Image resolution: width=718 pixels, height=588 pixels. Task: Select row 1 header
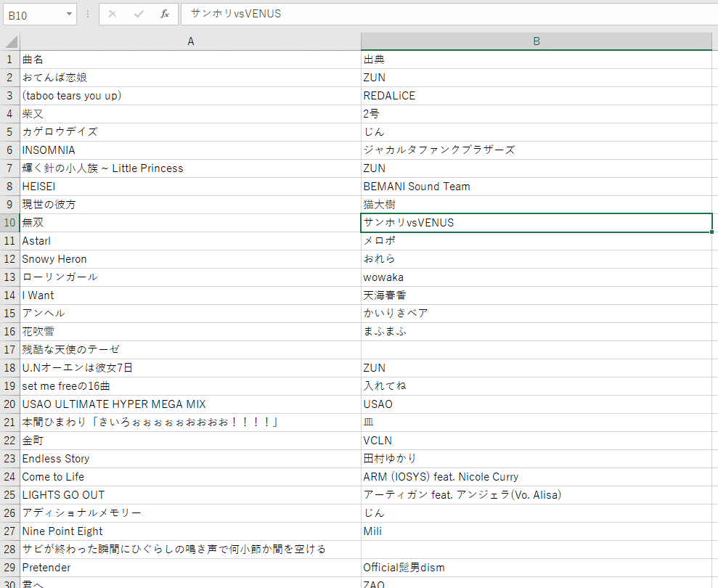[x=9, y=60]
